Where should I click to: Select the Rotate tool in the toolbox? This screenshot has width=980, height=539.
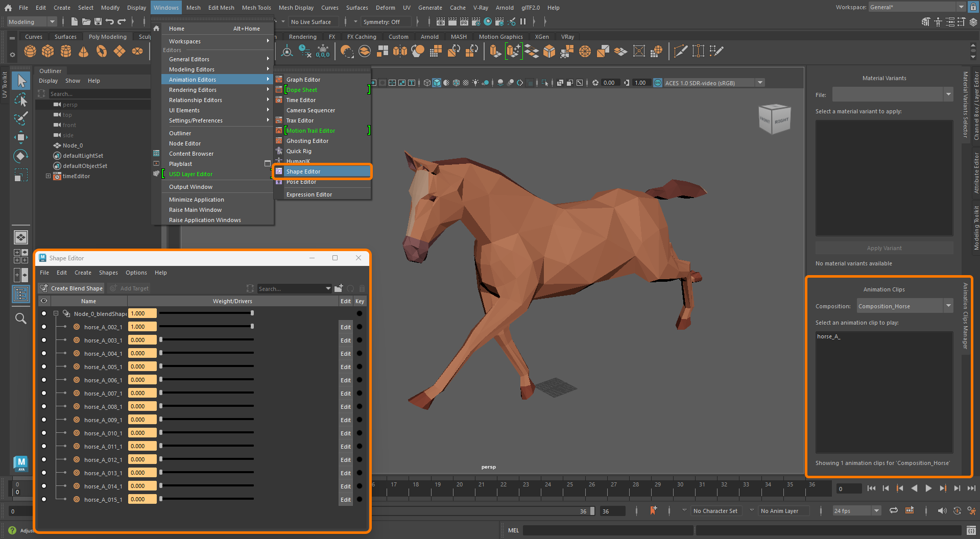coord(21,156)
